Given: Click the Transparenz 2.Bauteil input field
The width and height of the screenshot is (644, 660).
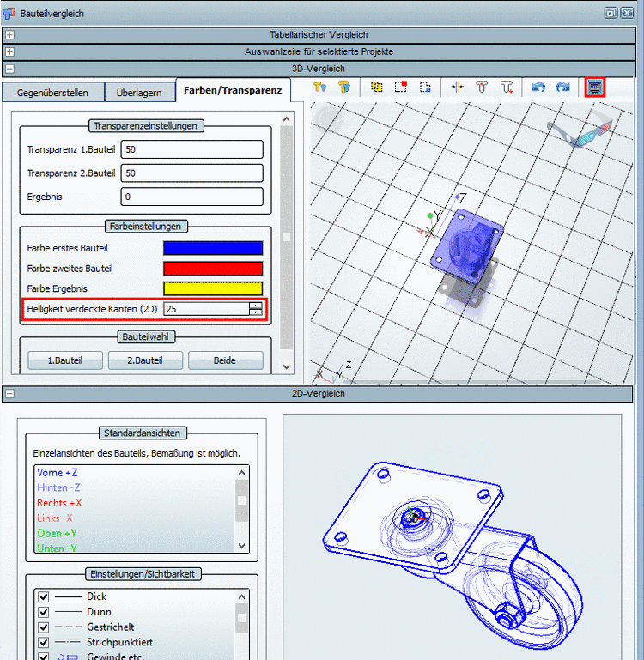Looking at the screenshot, I should click(x=192, y=173).
